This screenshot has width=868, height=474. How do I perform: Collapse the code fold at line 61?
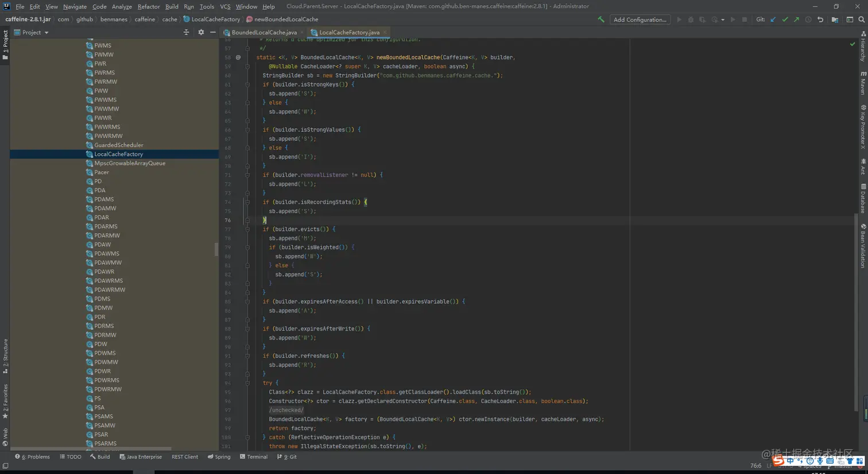coord(247,84)
